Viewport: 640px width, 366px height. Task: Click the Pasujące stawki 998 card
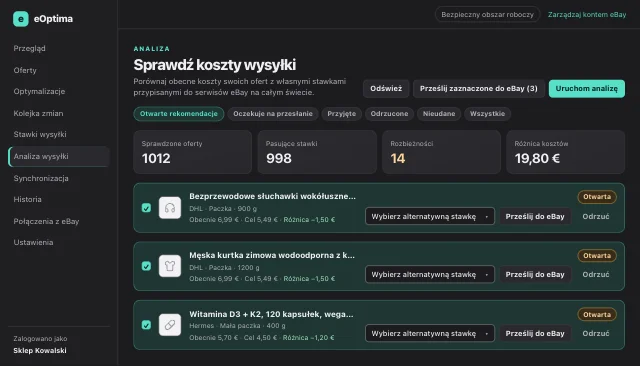pos(317,152)
